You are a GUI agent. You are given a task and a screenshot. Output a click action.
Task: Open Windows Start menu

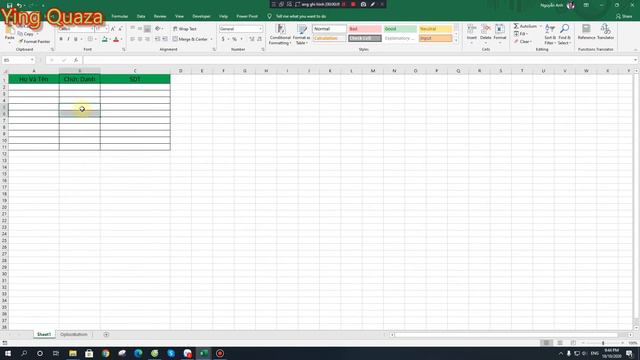[8, 353]
